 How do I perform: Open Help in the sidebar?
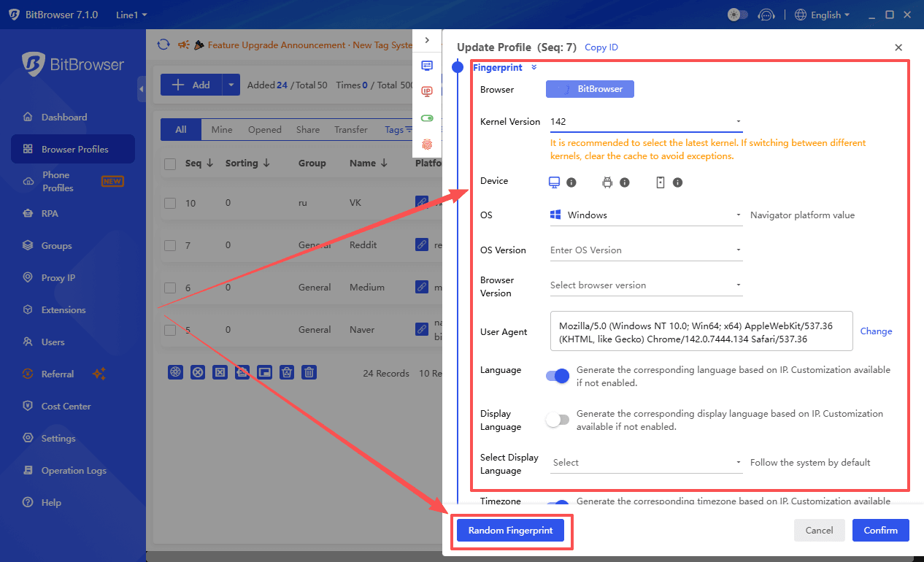pyautogui.click(x=73, y=502)
